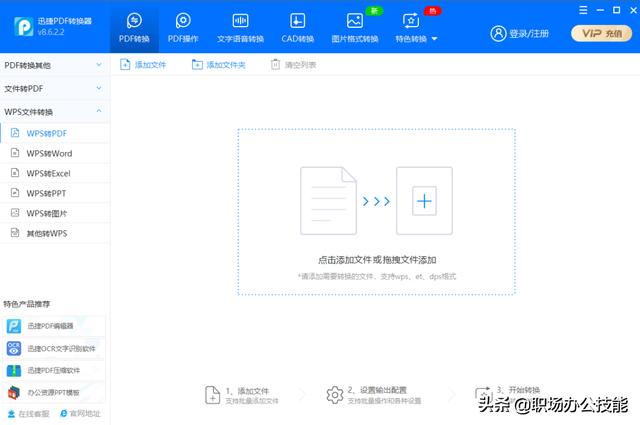640x425 pixels.
Task: Click 清空列表 in the toolbar
Action: (x=293, y=65)
